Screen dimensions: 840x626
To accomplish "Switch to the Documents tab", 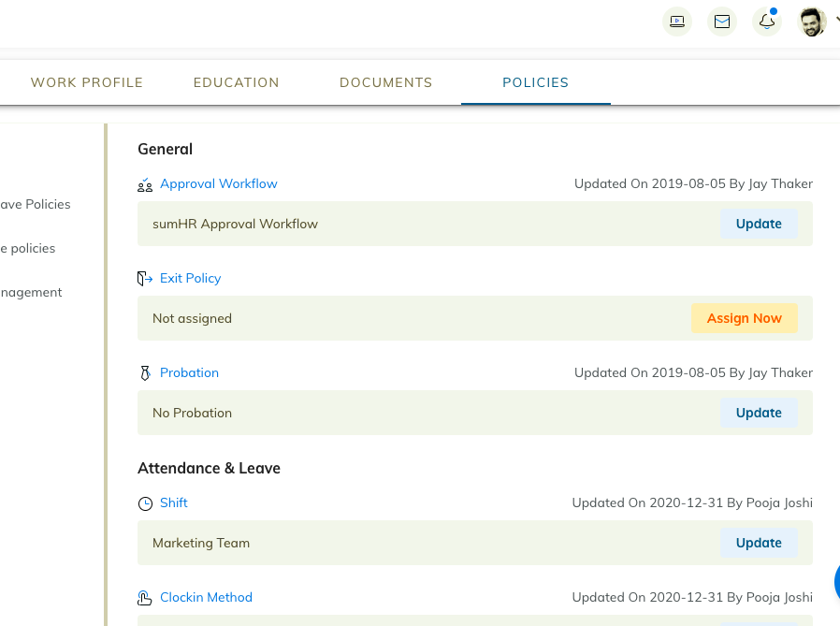I will pyautogui.click(x=385, y=82).
